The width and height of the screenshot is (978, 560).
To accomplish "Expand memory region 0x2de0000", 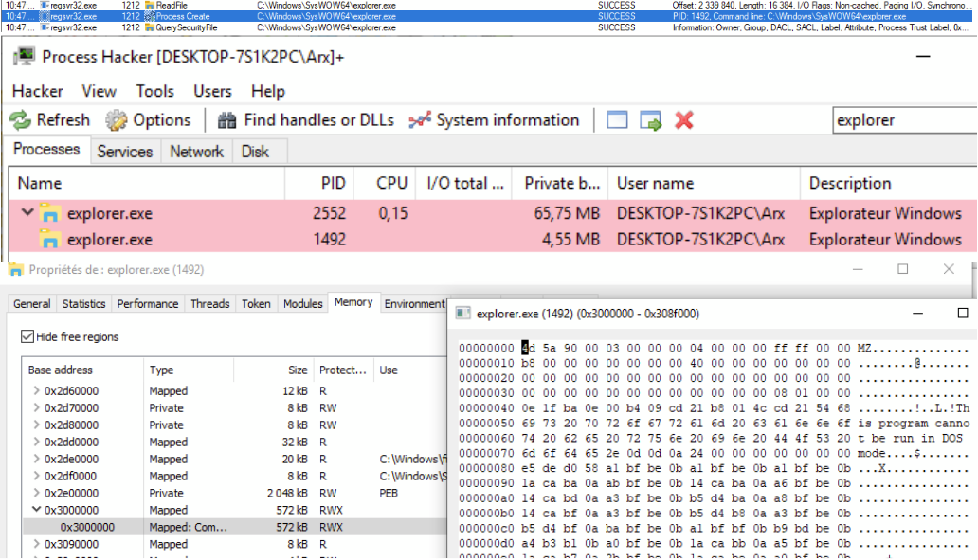I will [36, 459].
